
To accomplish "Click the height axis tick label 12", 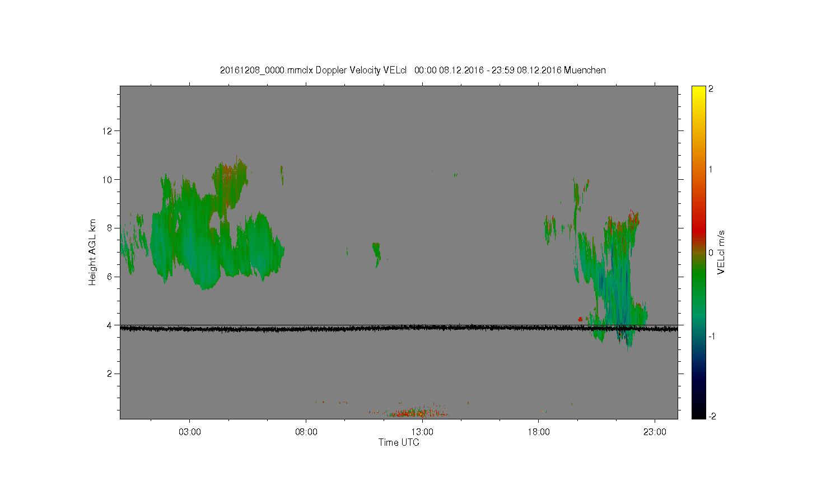I will [x=108, y=131].
